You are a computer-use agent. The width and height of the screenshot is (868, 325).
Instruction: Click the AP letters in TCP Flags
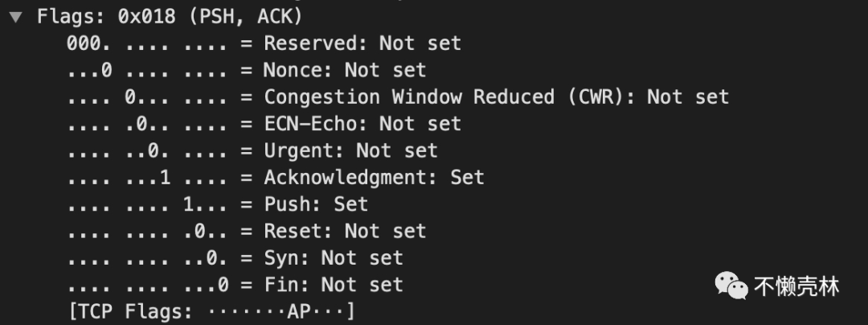pyautogui.click(x=299, y=311)
